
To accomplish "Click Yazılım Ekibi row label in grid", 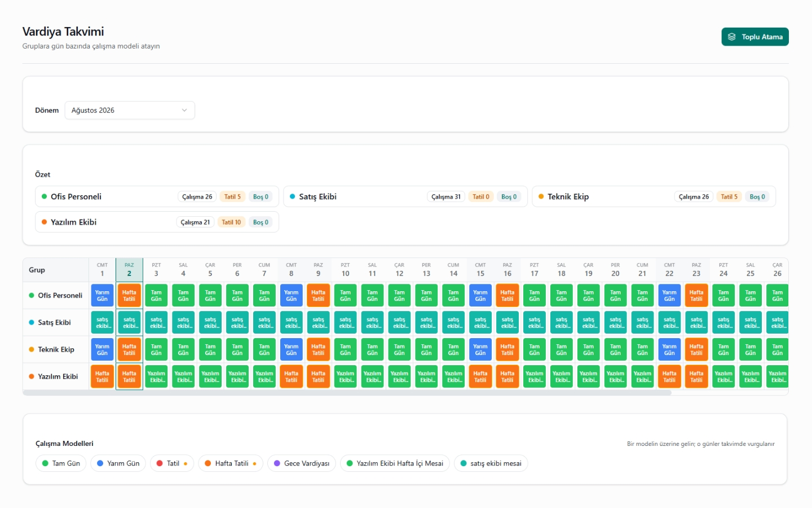I will [55, 376].
